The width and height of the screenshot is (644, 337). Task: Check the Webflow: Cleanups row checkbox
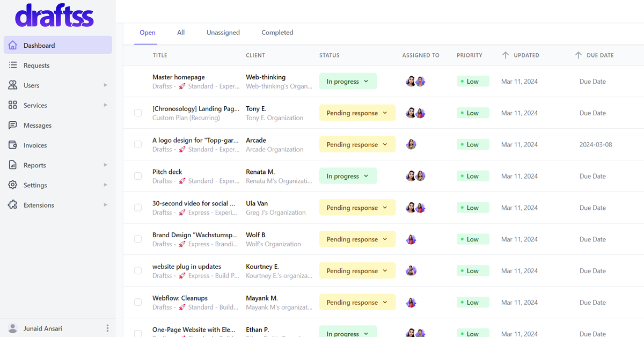pos(138,303)
